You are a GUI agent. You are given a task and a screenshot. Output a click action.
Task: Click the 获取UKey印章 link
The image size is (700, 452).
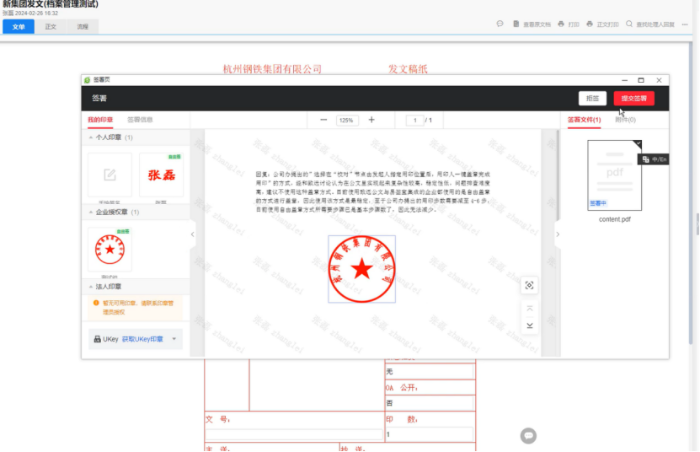142,339
